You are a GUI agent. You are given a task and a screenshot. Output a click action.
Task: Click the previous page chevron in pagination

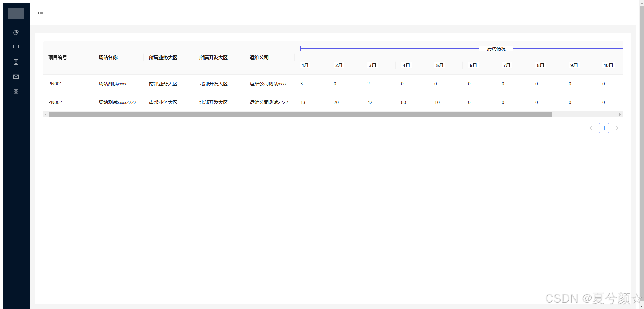[591, 128]
